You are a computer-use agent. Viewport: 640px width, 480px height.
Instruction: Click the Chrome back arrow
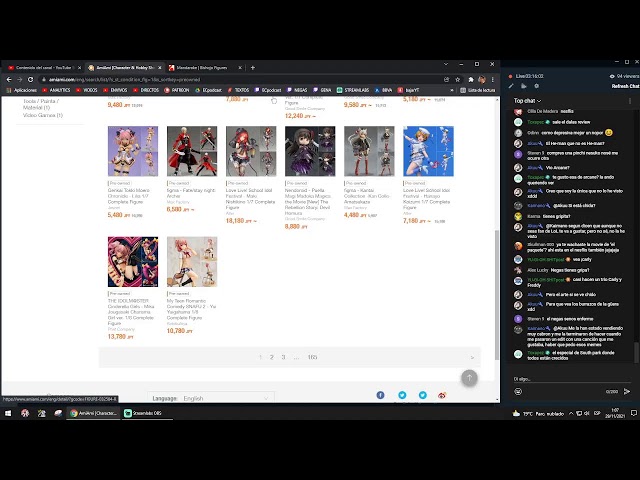9,80
